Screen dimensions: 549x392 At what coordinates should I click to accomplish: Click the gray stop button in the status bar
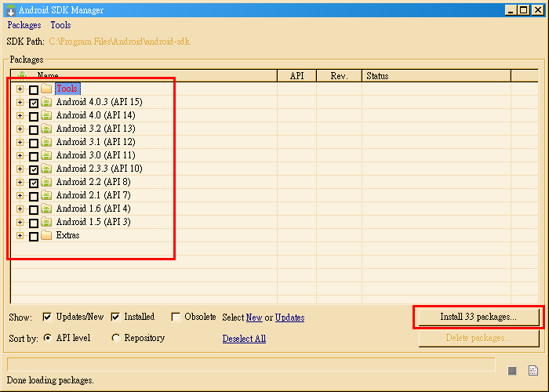[512, 371]
